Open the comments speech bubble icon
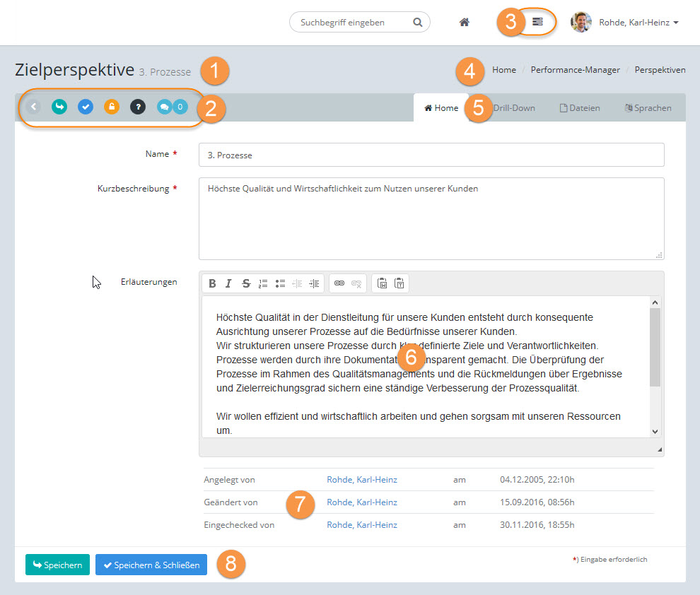The image size is (700, 595). 165,107
